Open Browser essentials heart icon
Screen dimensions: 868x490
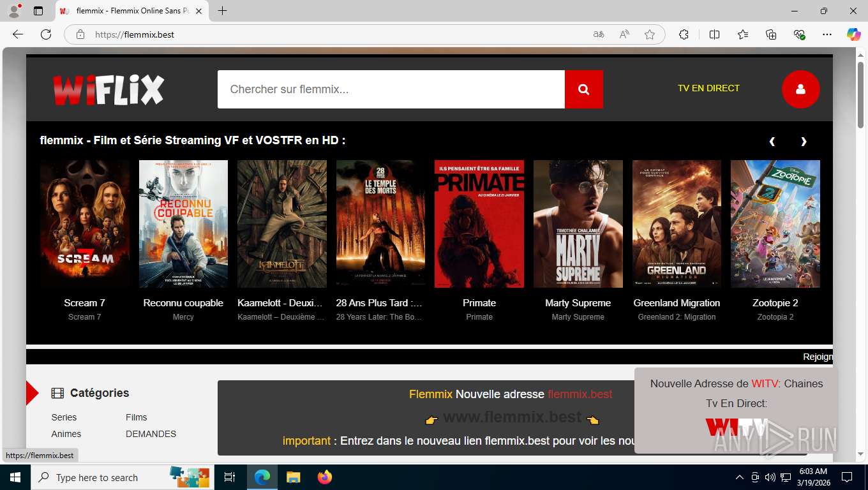[800, 34]
